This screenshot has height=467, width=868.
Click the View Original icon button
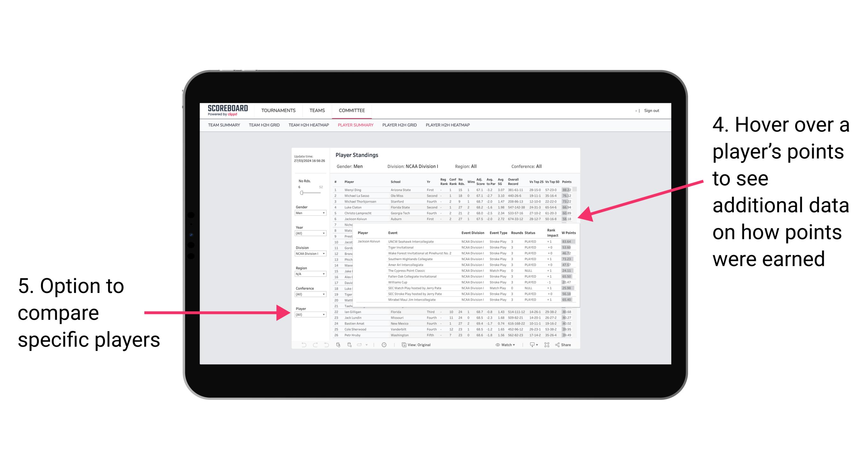coord(403,344)
